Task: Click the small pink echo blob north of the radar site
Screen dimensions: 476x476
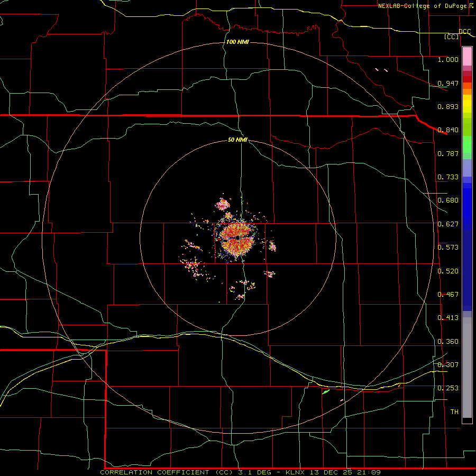Action: (x=223, y=204)
